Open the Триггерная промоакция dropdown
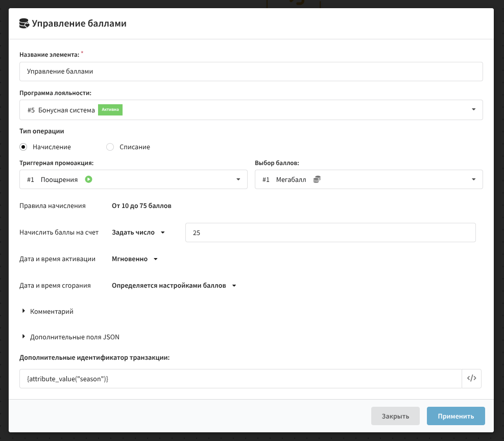Image resolution: width=504 pixels, height=441 pixels. pos(133,179)
